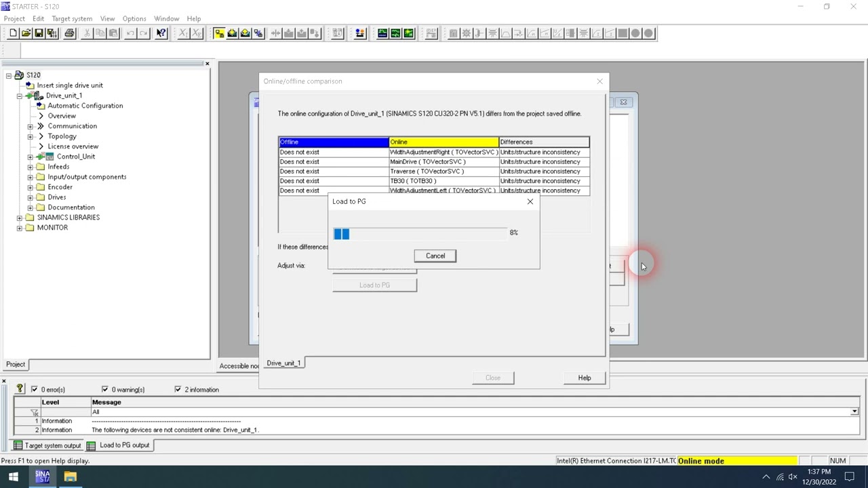The width and height of the screenshot is (868, 488).
Task: Open Windows Start menu
Action: coord(13,476)
